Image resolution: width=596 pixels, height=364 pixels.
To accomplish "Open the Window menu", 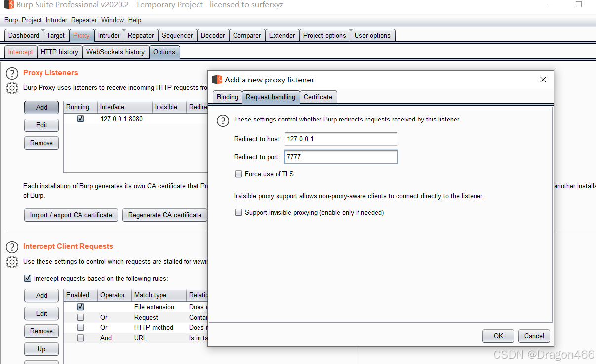I will 113,20.
